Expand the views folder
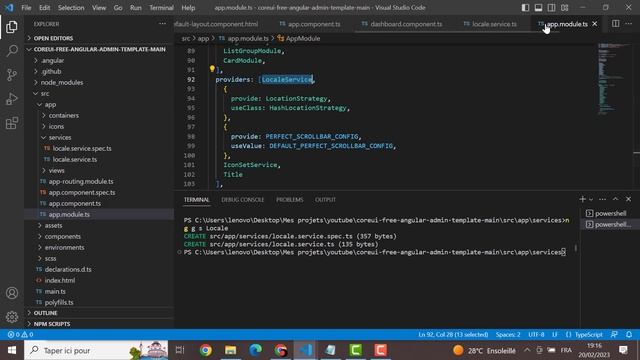The width and height of the screenshot is (640, 360). (x=99, y=170)
